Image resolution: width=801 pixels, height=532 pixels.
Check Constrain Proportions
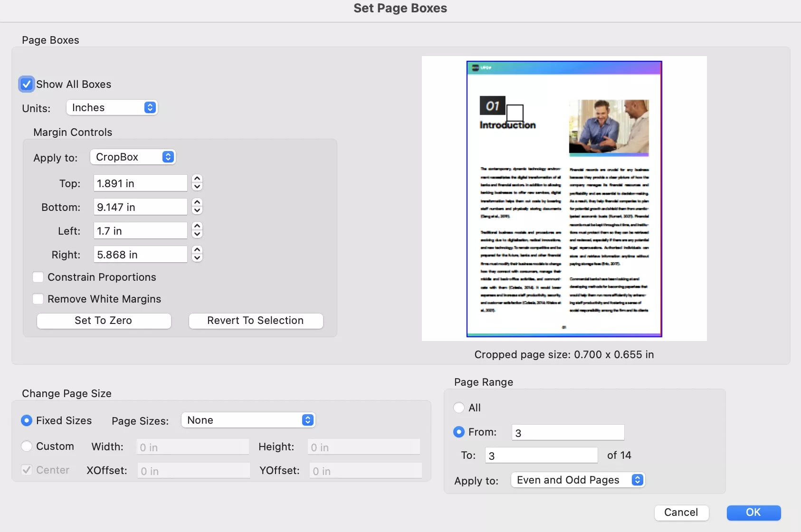tap(38, 277)
